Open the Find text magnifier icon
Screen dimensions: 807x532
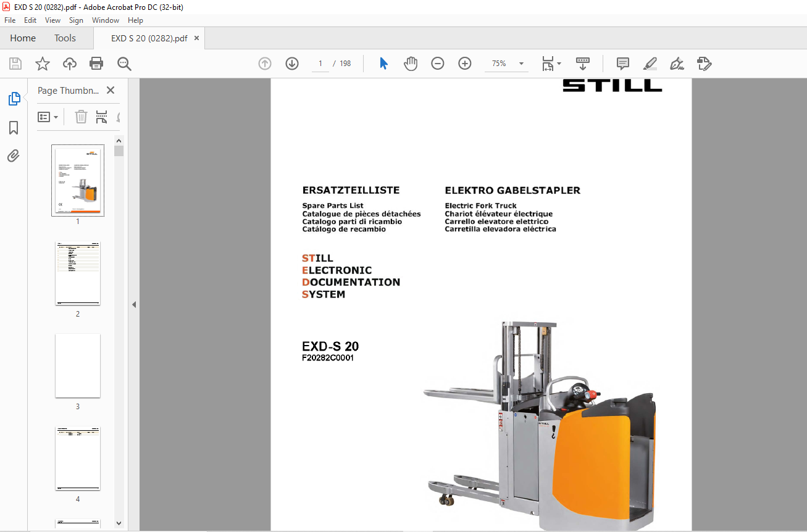124,64
